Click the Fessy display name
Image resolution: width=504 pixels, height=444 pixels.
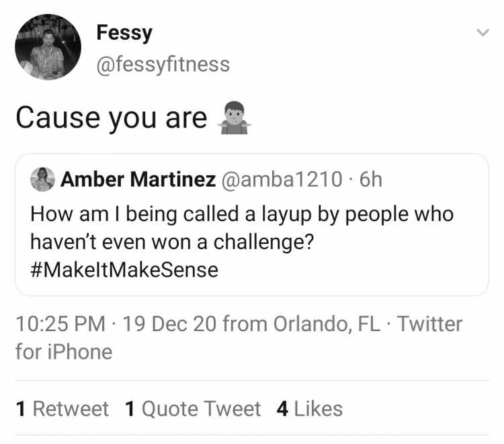[x=124, y=33]
